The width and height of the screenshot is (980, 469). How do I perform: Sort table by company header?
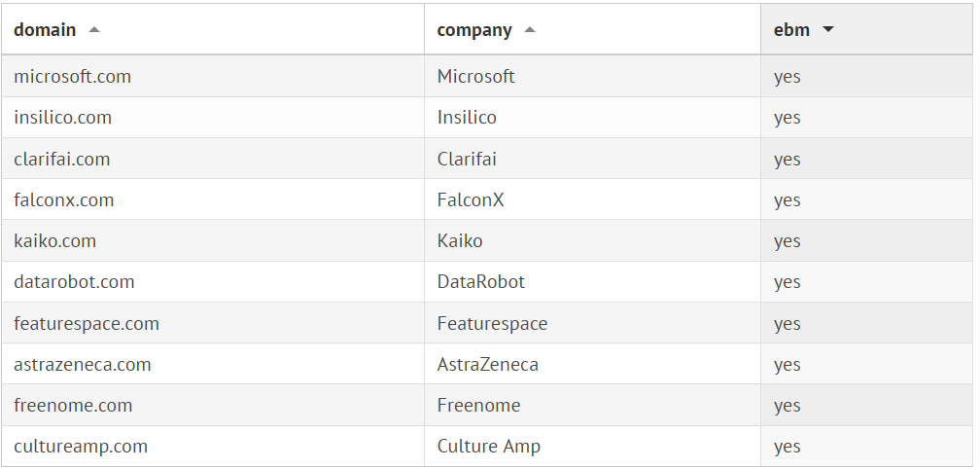coord(474,30)
